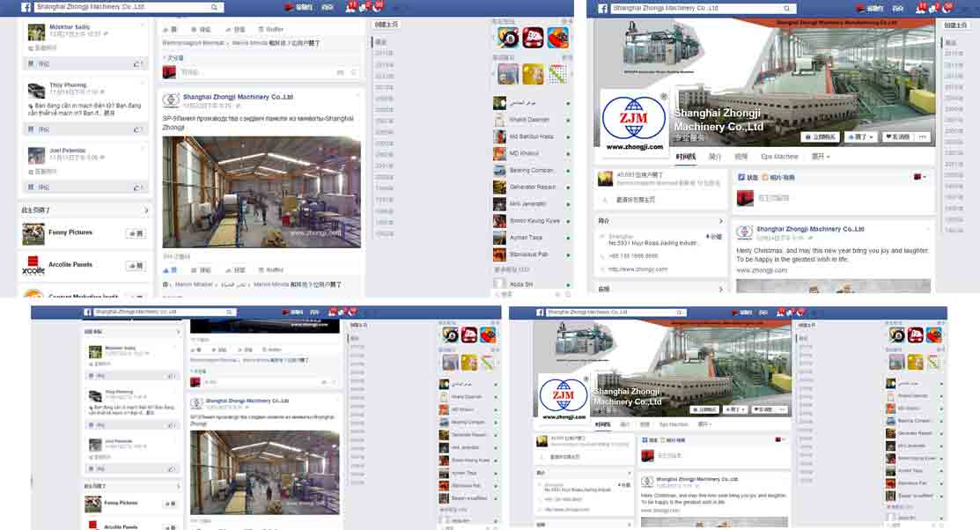980x530 pixels.
Task: Click the Arcolite Panels logo in the top-left screenshot
Action: click(x=33, y=265)
